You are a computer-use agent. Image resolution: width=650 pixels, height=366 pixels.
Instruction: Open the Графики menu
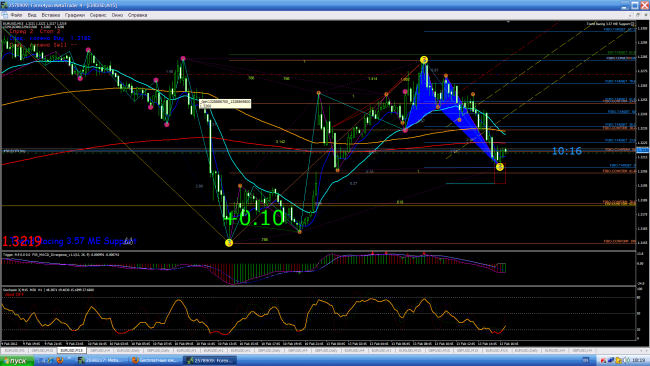(x=75, y=15)
